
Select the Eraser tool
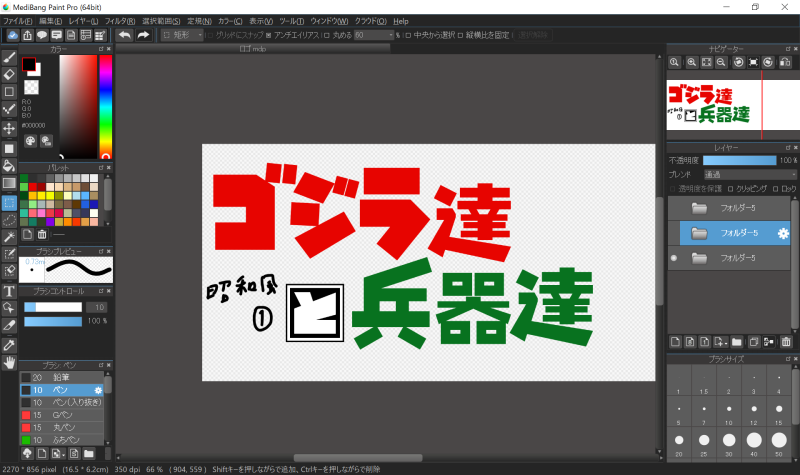click(x=9, y=74)
